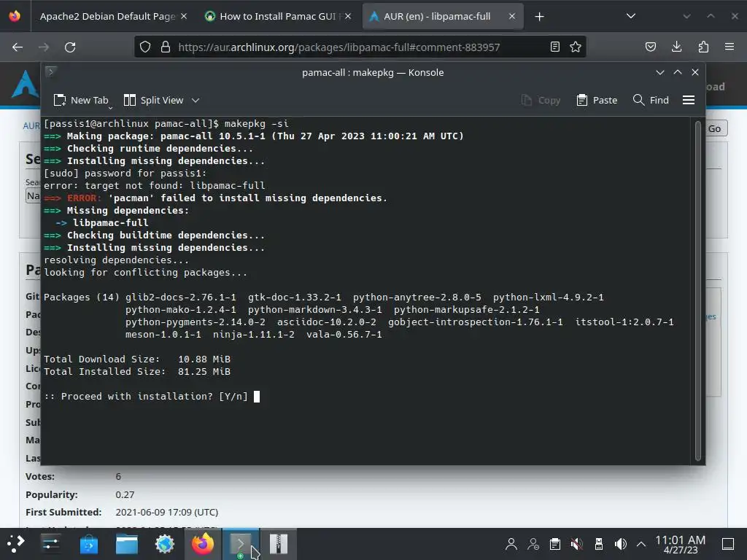This screenshot has width=747, height=560.
Task: Click the Konsole terminal icon in titlebar
Action: tap(50, 72)
